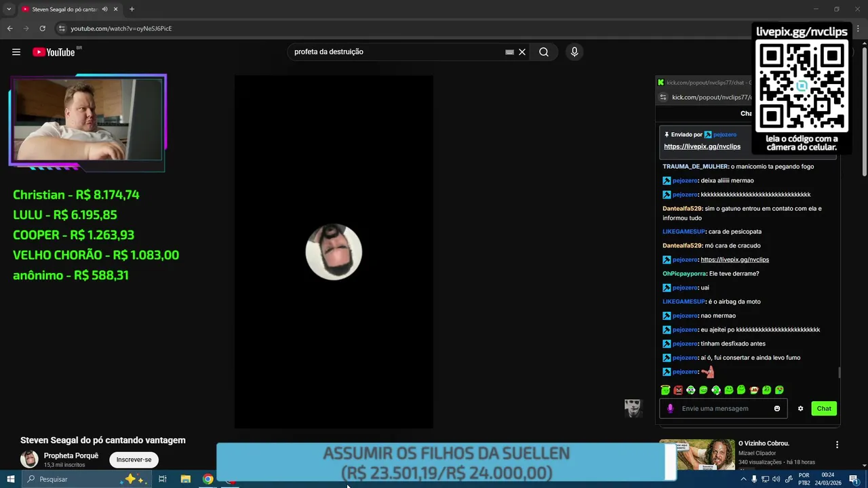This screenshot has width=868, height=488.
Task: Open the 'O Vizinho Cobrou.' video title
Action: pos(764,443)
